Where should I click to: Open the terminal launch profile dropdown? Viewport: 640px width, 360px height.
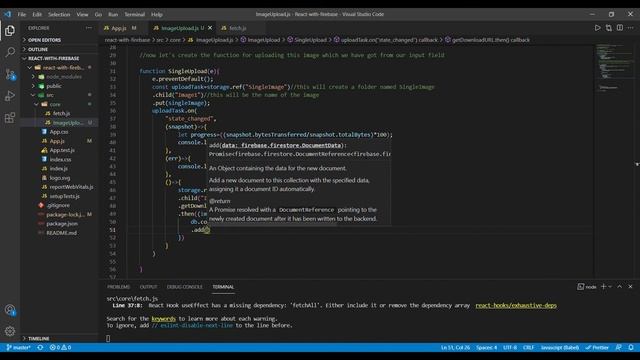[x=610, y=287]
